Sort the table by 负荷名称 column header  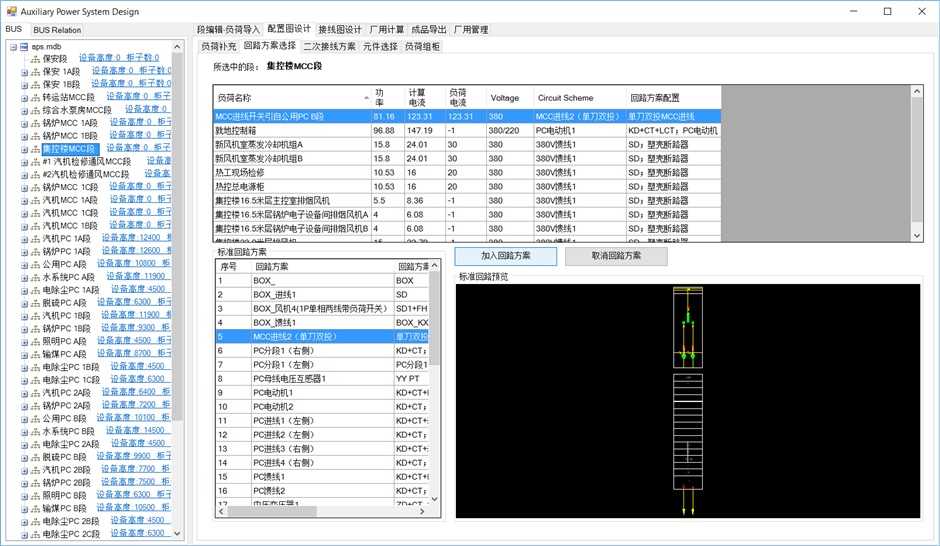click(292, 98)
